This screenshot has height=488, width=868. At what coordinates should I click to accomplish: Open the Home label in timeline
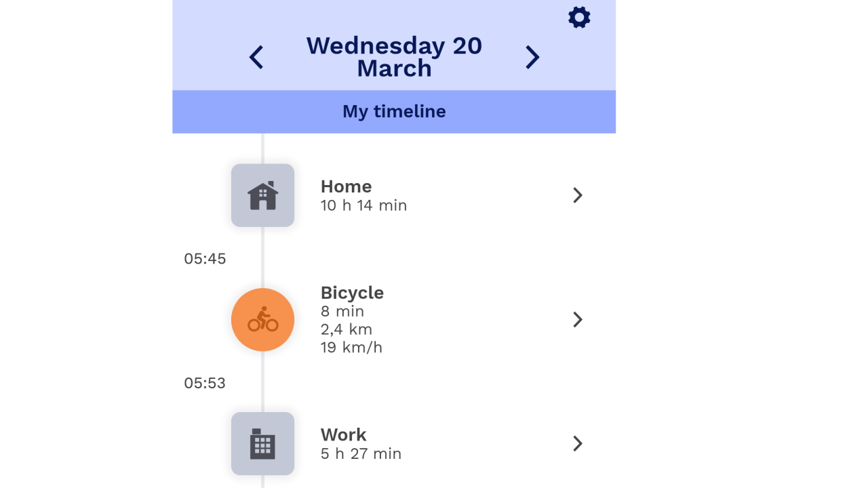(x=346, y=186)
